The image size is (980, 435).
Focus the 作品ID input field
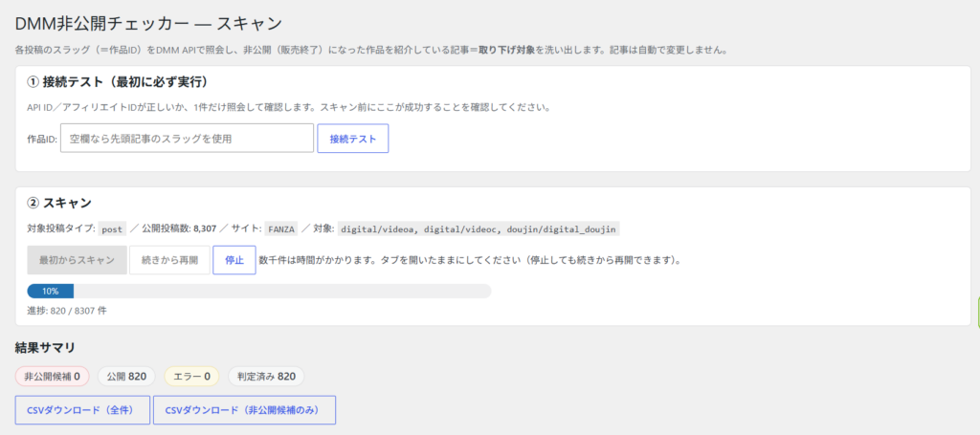[187, 138]
